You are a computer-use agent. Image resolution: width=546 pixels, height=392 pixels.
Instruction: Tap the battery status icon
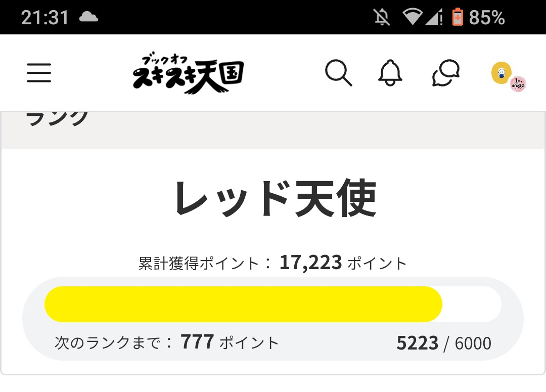pos(457,17)
